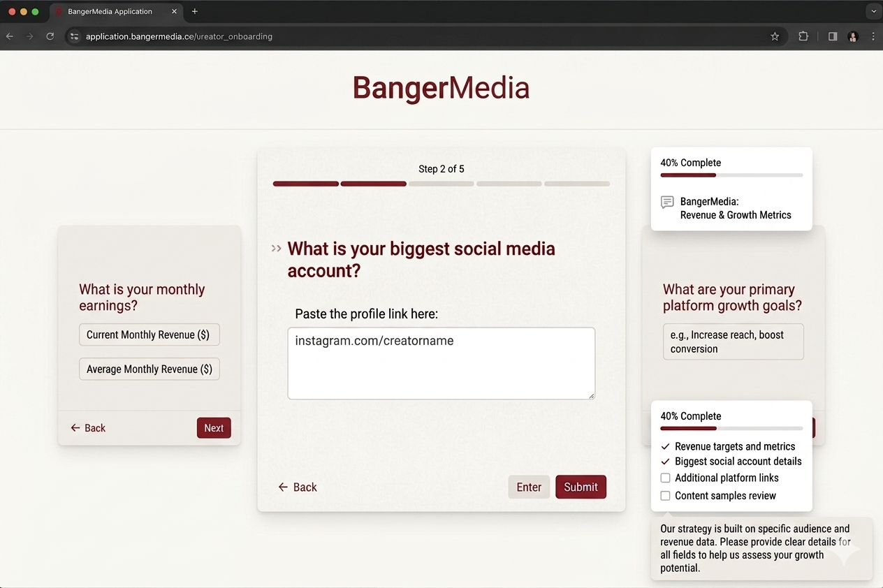Select the BangerMedia Application tab
Viewport: 883px width, 588px height.
pyautogui.click(x=115, y=12)
